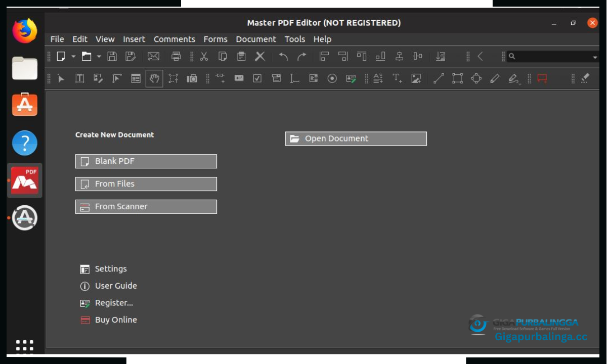Open the Comments menu
The image size is (607, 364).
(x=175, y=39)
